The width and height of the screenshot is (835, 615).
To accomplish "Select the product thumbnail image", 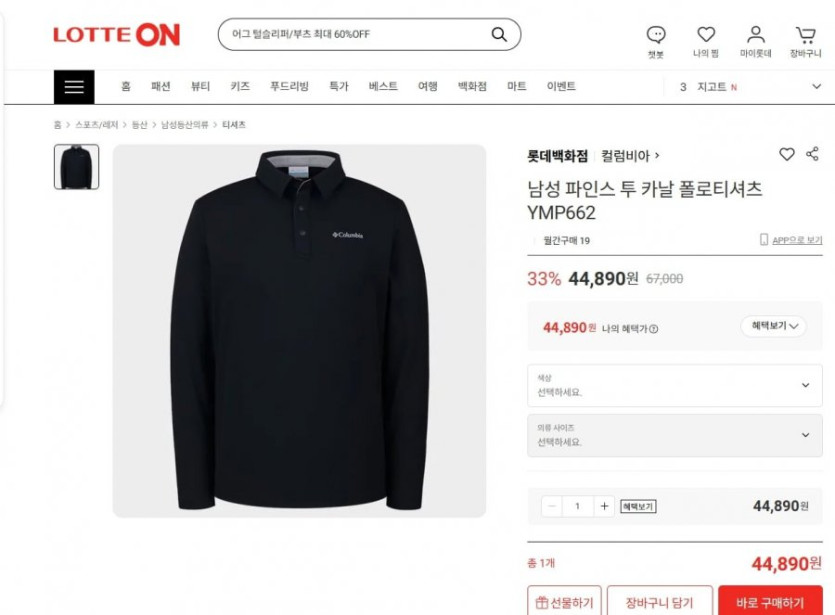I will 76,167.
